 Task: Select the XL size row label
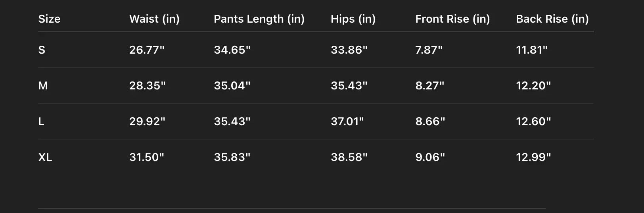(x=45, y=157)
